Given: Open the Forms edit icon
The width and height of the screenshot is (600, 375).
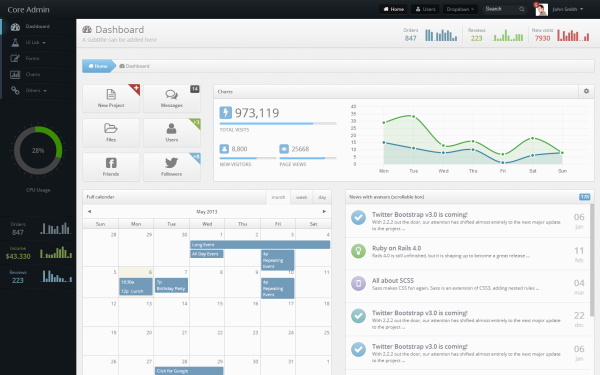Looking at the screenshot, I should point(15,59).
